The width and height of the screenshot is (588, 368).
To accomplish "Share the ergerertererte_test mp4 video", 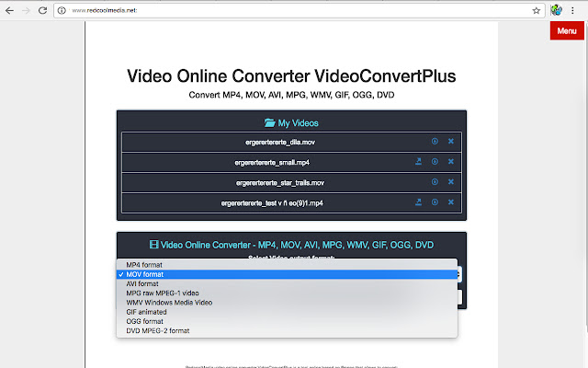I will 419,202.
